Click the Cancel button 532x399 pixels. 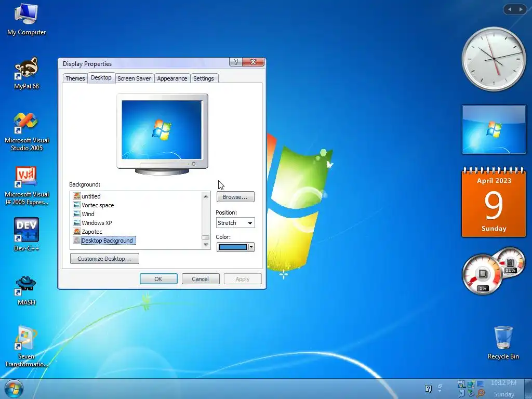click(201, 279)
